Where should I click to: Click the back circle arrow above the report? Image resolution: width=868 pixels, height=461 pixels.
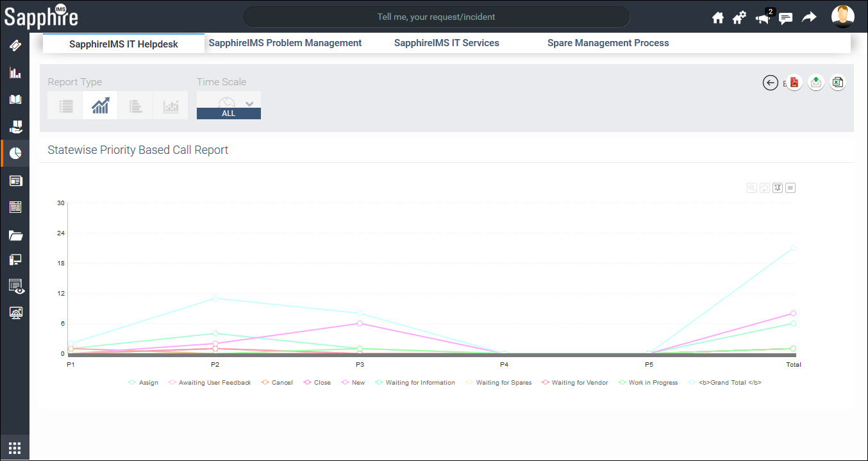point(770,82)
